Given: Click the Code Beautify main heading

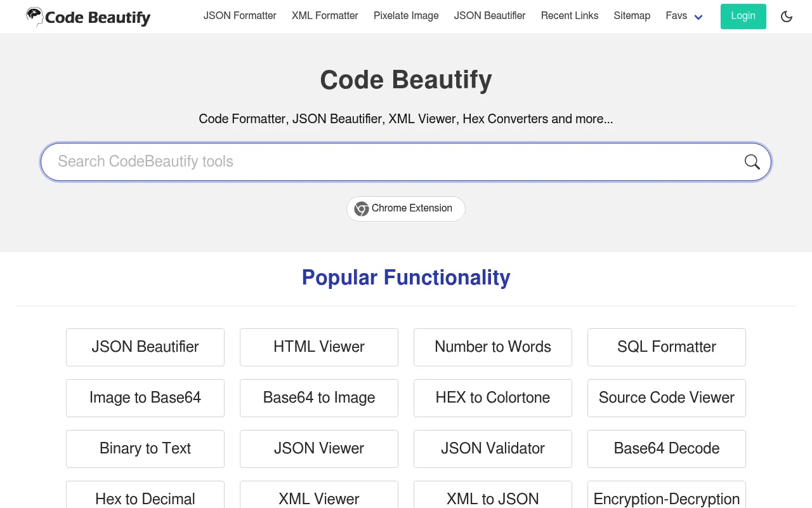Looking at the screenshot, I should pos(406,80).
